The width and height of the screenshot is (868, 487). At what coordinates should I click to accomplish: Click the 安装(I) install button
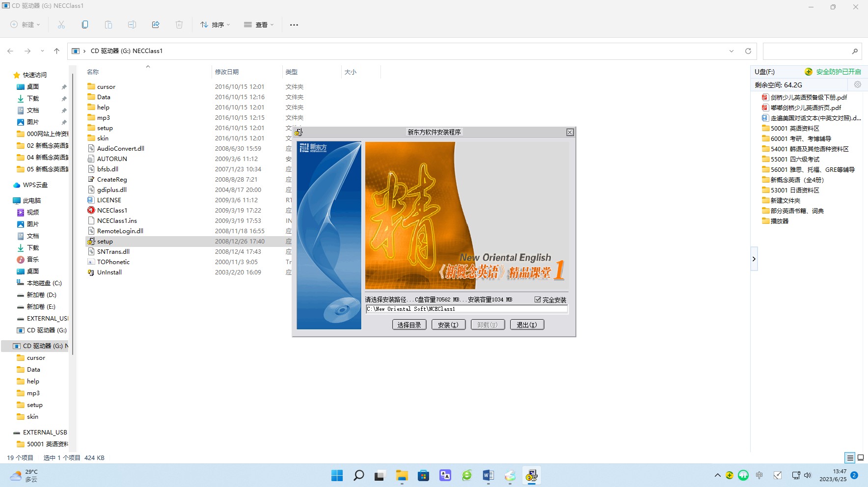pos(448,325)
